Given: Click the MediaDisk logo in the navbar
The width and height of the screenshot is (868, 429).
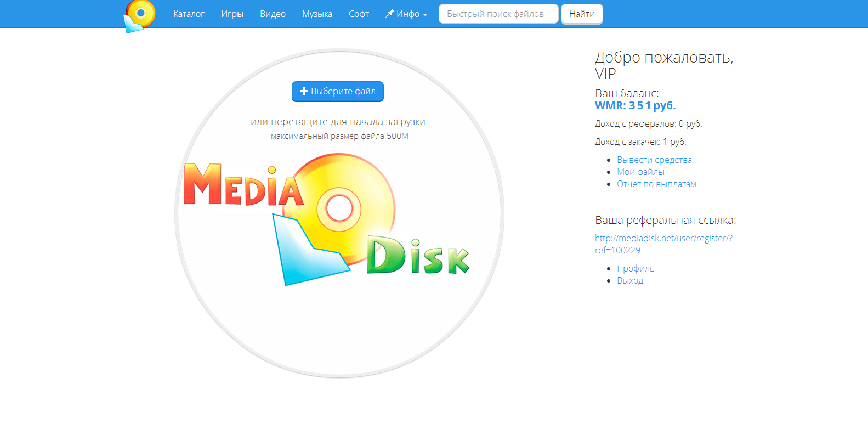Looking at the screenshot, I should (x=139, y=16).
